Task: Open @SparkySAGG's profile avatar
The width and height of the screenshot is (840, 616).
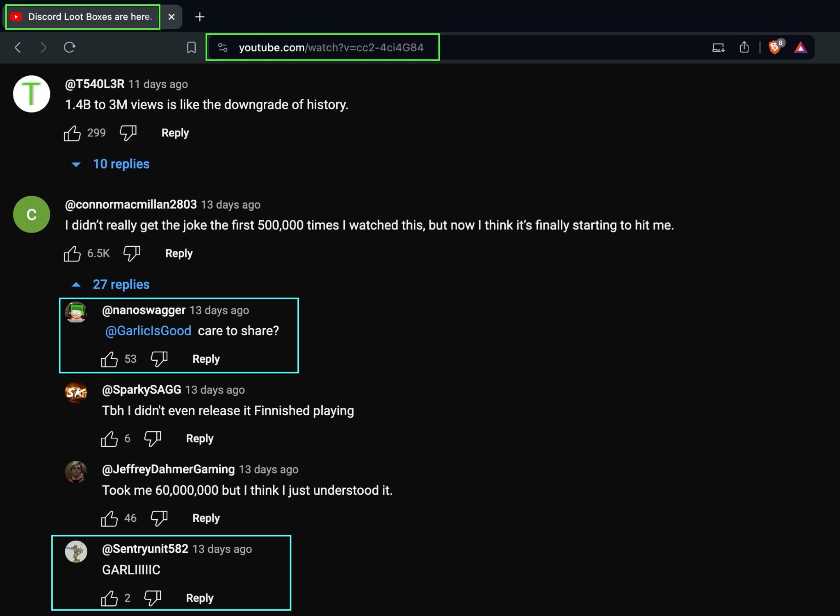Action: coord(76,392)
